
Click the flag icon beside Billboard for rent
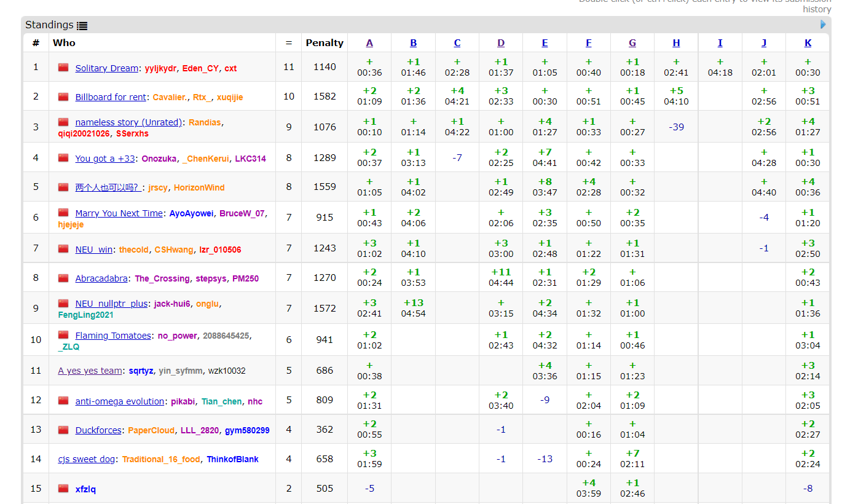63,96
